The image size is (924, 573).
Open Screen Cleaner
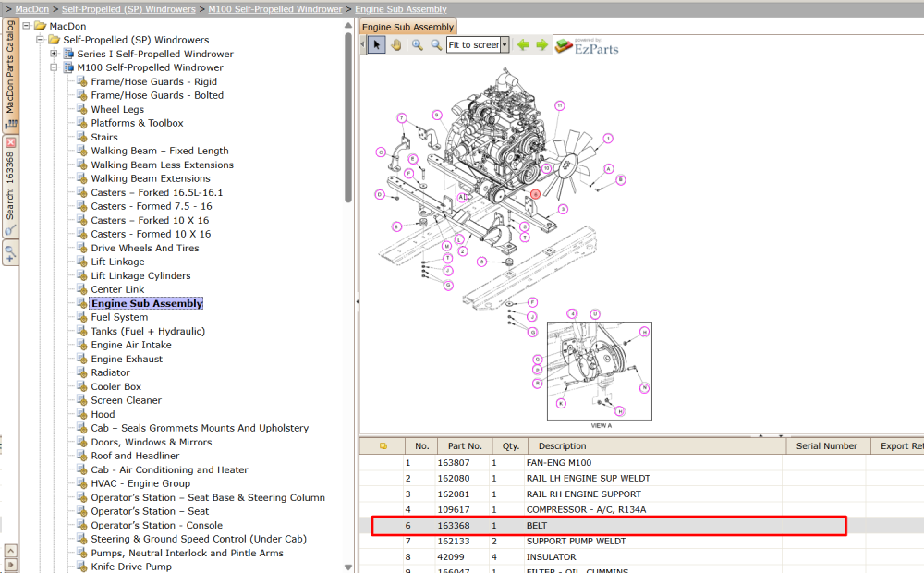point(126,400)
